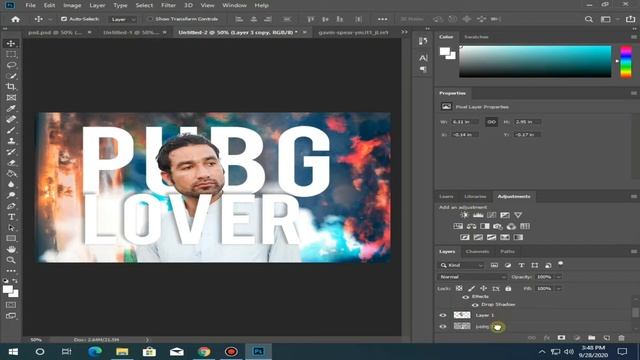Add a Levels adjustment

click(x=478, y=215)
